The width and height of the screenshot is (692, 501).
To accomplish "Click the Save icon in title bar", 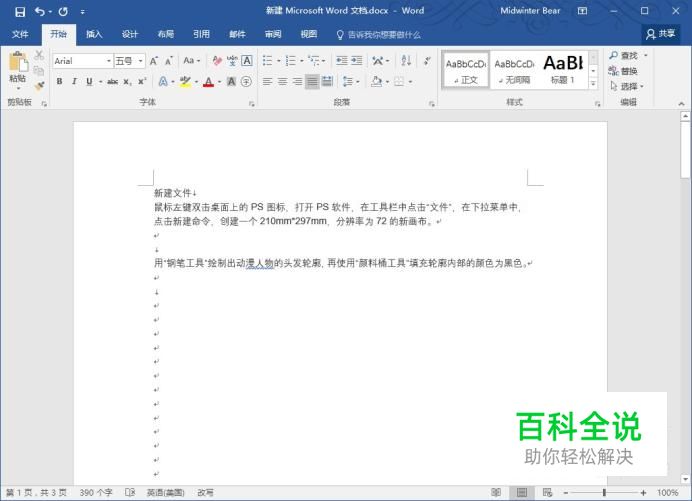I will (20, 11).
